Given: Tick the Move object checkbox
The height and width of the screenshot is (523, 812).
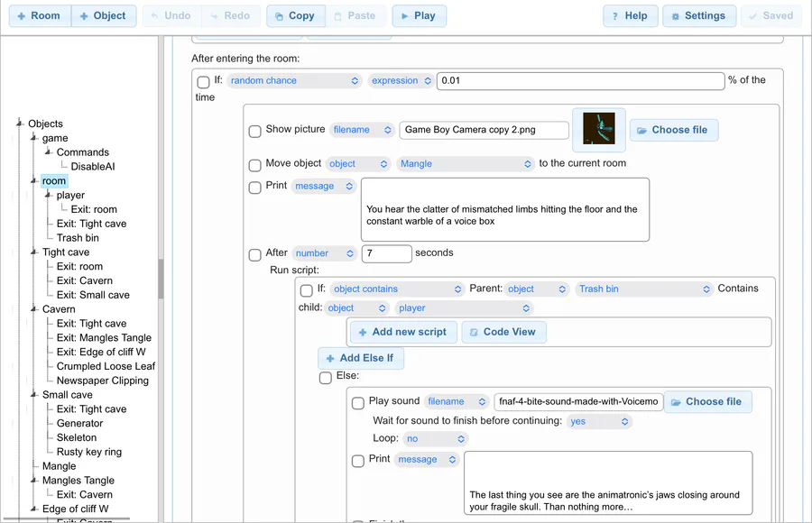Looking at the screenshot, I should [x=254, y=165].
